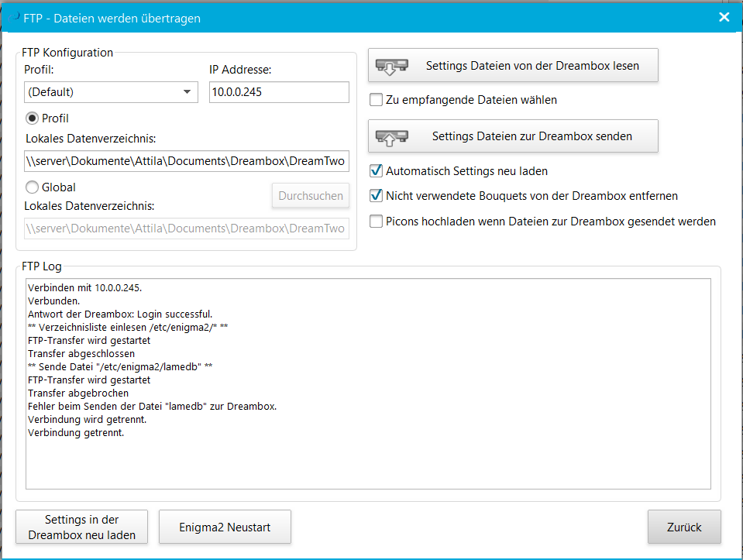Go back with the Zurück button
This screenshot has height=560, width=743.
[x=684, y=527]
